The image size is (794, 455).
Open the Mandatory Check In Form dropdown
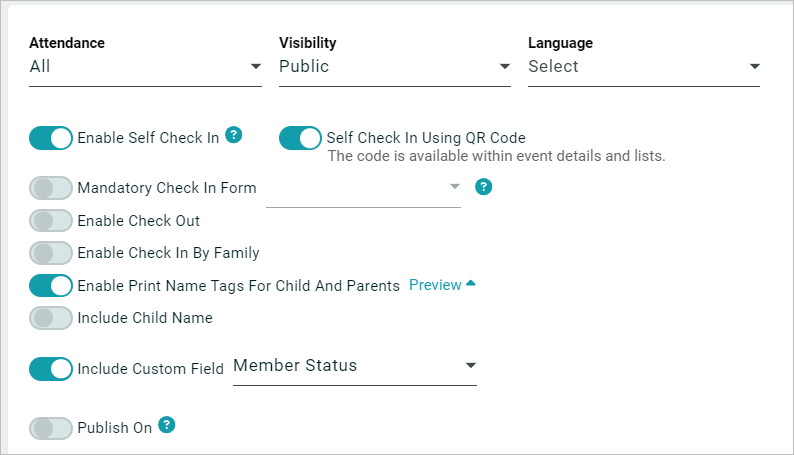[x=363, y=188]
